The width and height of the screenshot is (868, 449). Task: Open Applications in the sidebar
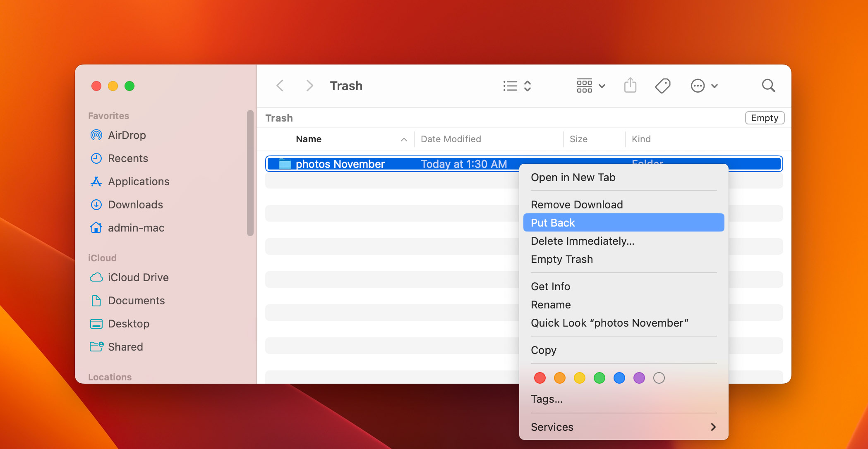click(139, 182)
